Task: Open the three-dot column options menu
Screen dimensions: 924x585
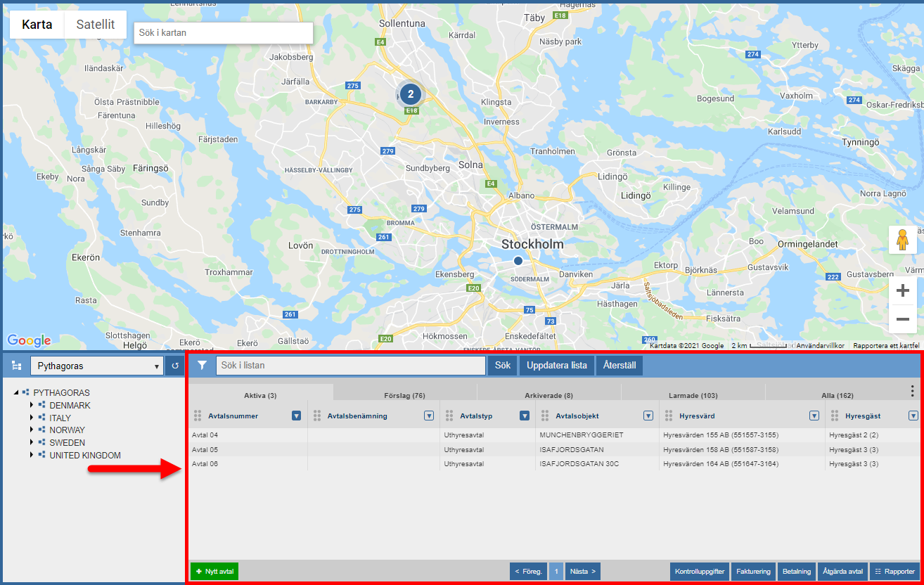Action: tap(912, 391)
